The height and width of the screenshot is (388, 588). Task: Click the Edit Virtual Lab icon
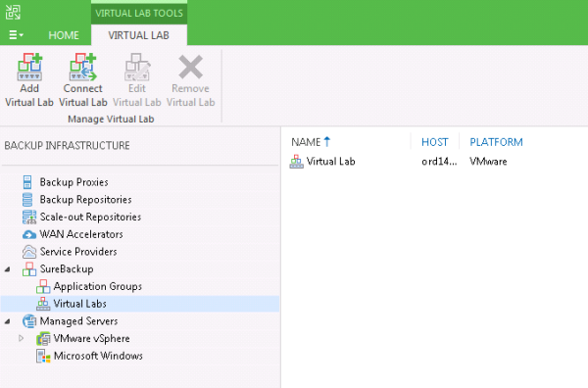137,67
